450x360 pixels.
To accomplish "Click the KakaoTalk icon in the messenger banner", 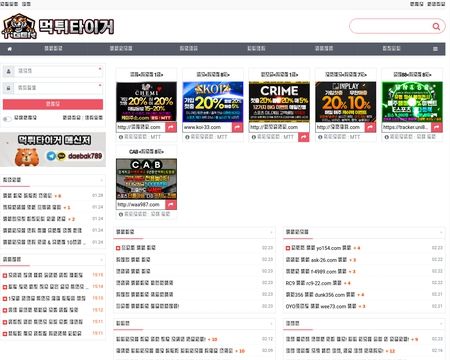I will 61,156.
